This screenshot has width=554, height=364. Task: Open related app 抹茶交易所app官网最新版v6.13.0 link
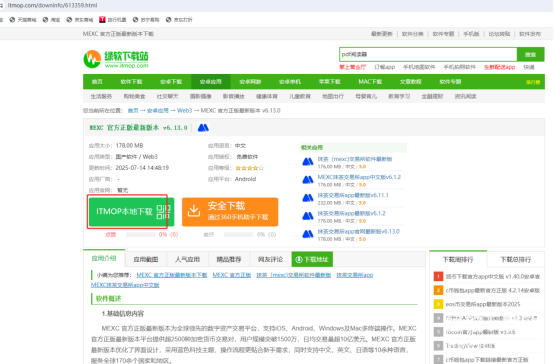pyautogui.click(x=358, y=231)
